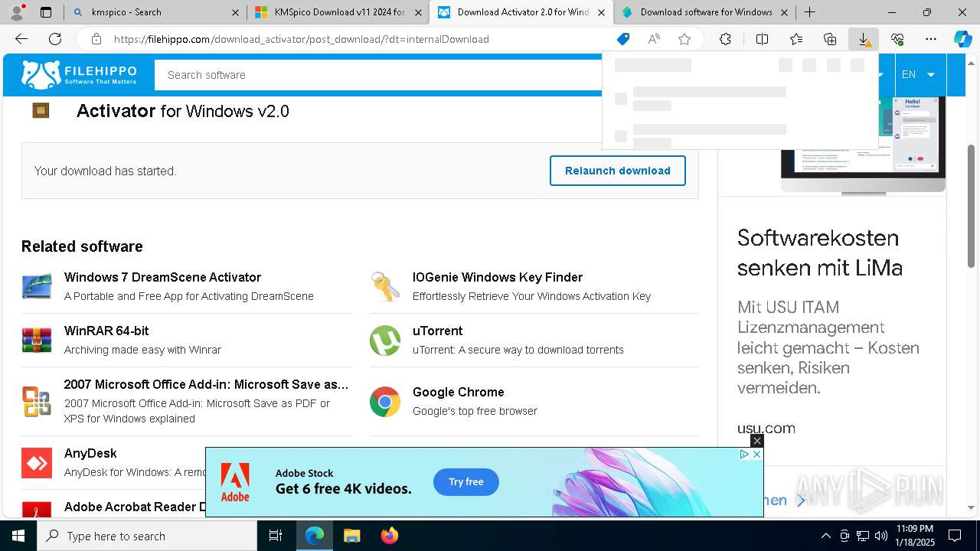Open AnyDesk software link
This screenshot has width=980, height=551.
[90, 453]
